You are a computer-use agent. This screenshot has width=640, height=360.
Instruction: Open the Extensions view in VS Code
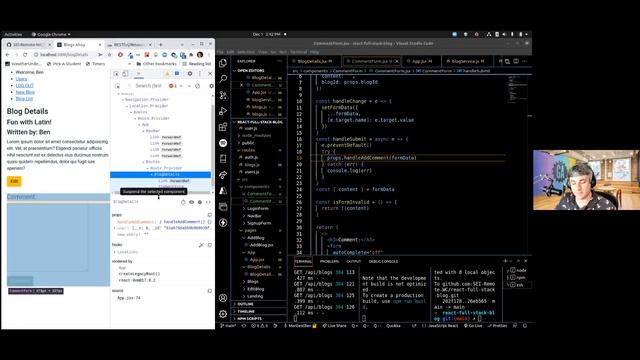click(223, 127)
